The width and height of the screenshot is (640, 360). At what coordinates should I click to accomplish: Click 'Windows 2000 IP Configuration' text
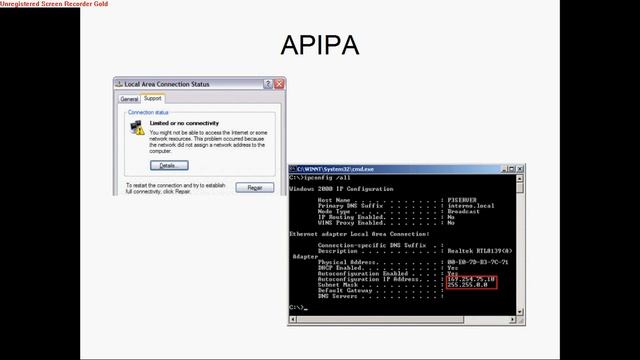tap(341, 189)
